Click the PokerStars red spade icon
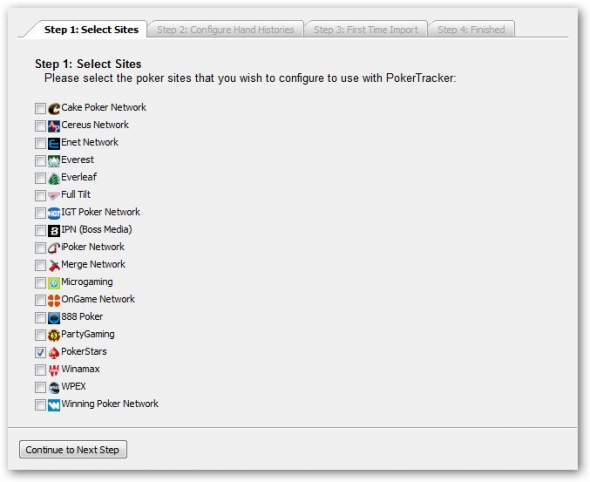Screen dimensions: 590x482 tap(54, 353)
